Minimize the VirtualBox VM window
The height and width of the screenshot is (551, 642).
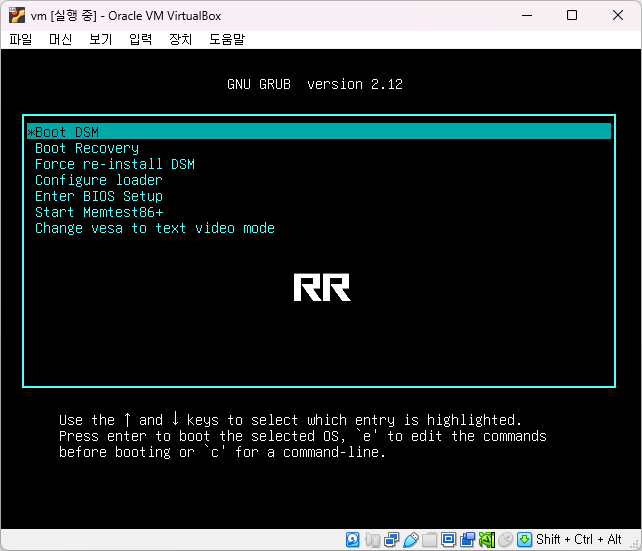click(527, 16)
